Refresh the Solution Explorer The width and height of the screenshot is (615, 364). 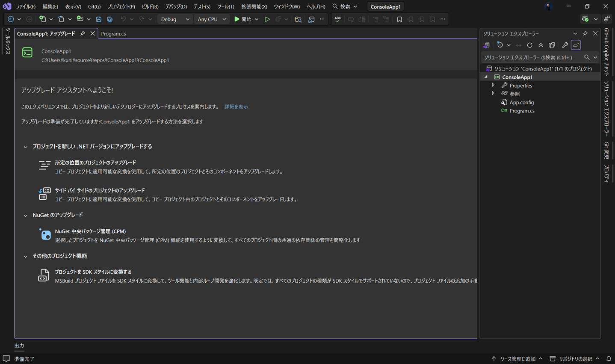(529, 45)
